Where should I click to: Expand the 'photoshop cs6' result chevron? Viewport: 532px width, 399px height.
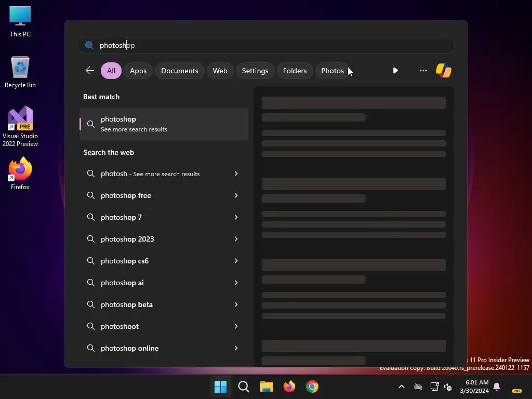click(x=236, y=261)
